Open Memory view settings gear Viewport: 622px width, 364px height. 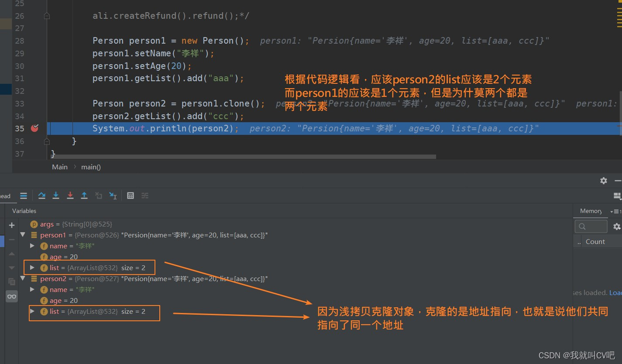tap(617, 227)
